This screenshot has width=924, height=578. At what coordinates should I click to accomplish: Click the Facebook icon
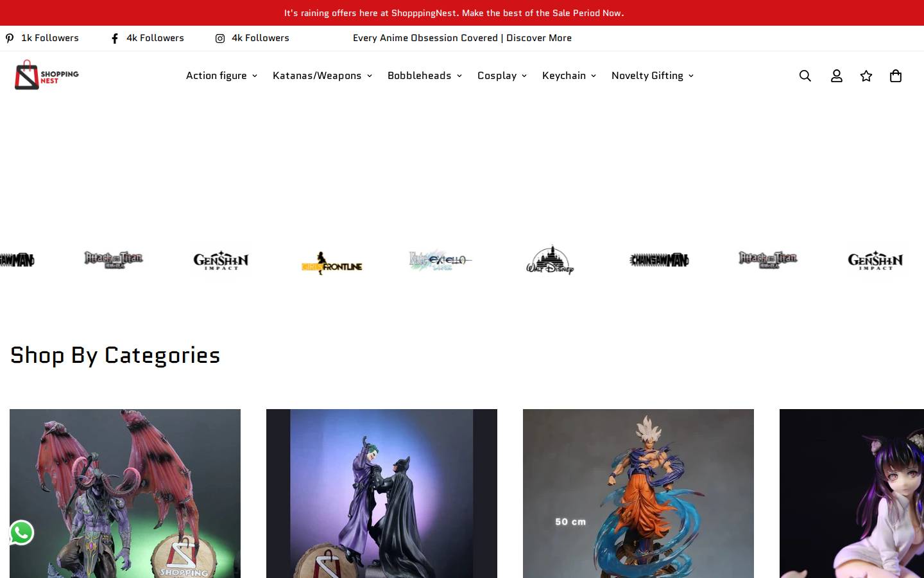point(115,38)
